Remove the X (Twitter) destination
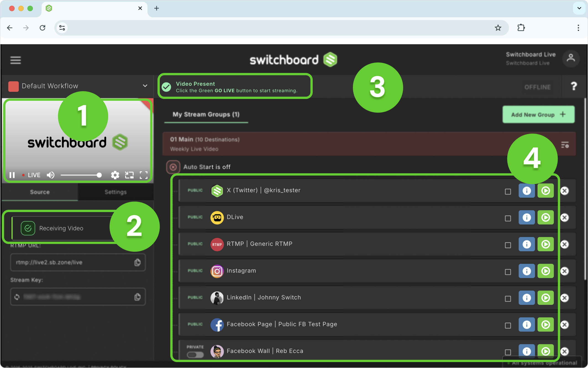 coord(565,191)
